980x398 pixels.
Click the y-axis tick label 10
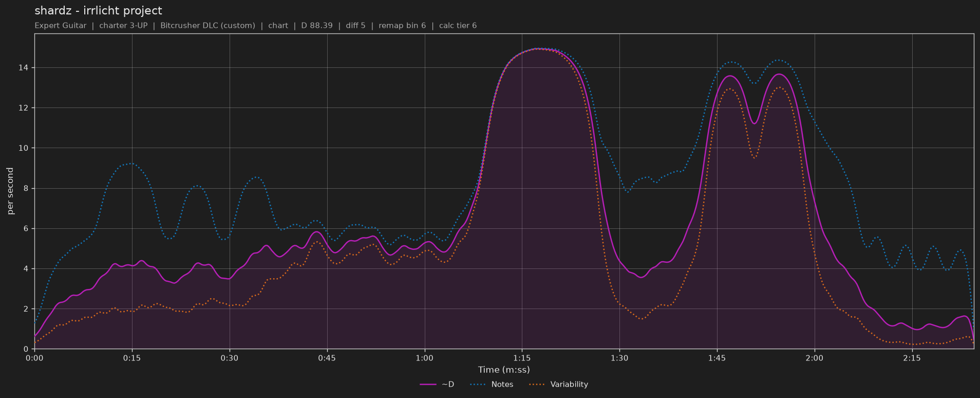click(24, 148)
